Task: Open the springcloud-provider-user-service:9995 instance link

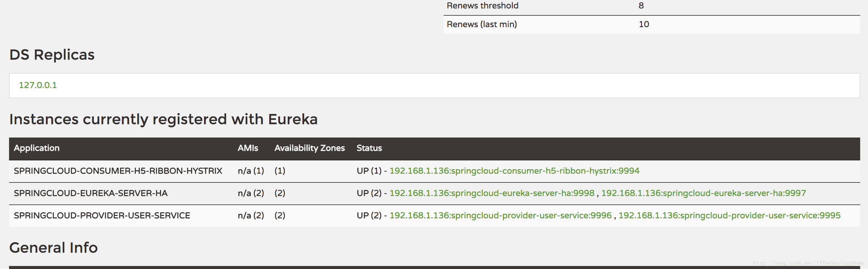Action: coord(729,215)
